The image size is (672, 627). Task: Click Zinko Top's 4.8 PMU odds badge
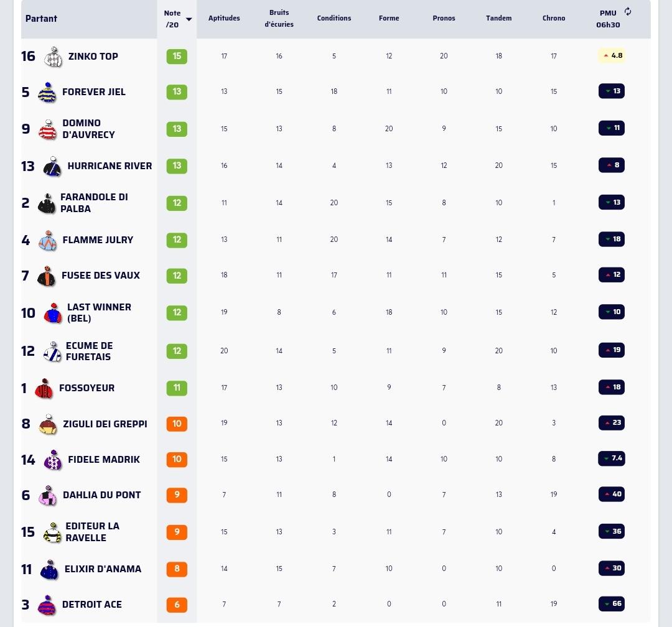pyautogui.click(x=612, y=56)
